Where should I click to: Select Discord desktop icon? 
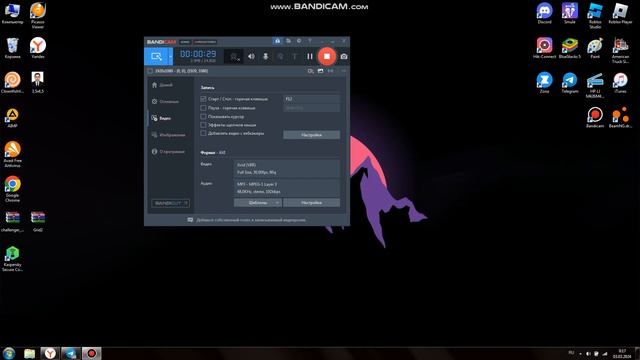coord(544,13)
